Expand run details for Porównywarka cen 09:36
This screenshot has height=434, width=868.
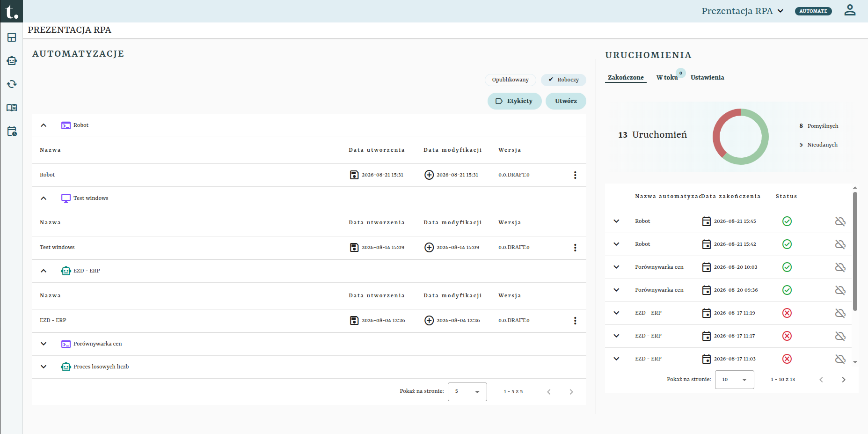click(x=616, y=290)
